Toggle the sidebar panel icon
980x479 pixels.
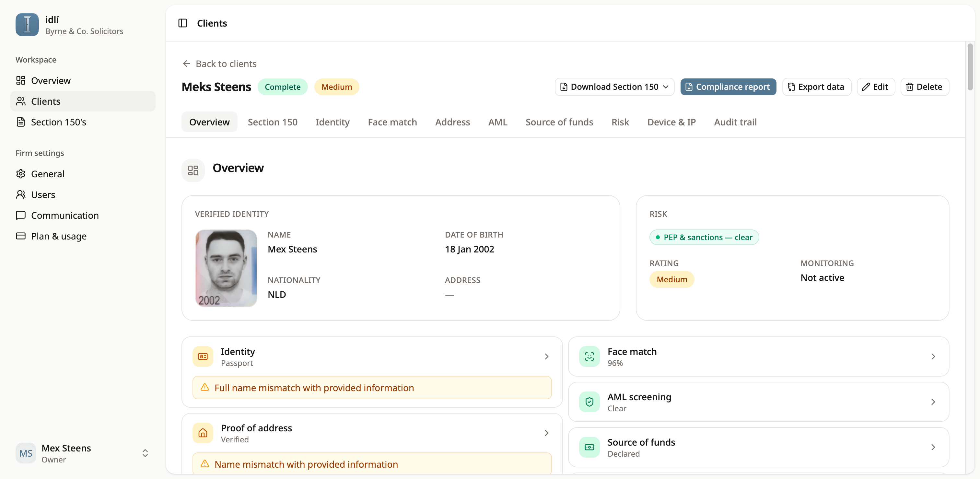tap(182, 23)
